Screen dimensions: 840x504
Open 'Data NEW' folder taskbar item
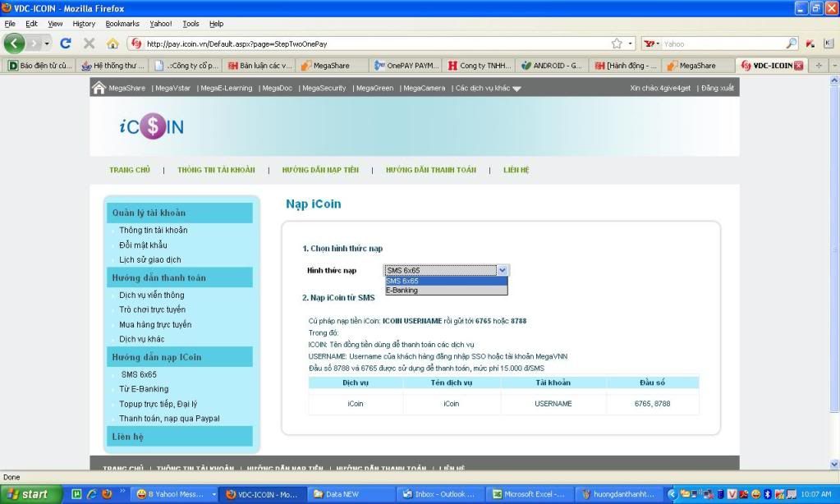click(352, 494)
